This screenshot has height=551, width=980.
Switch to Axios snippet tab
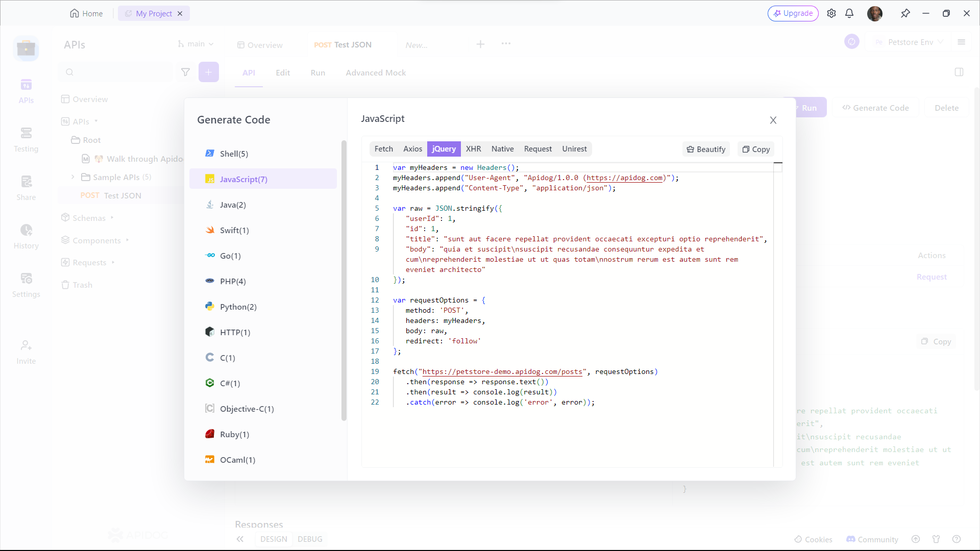pos(412,149)
